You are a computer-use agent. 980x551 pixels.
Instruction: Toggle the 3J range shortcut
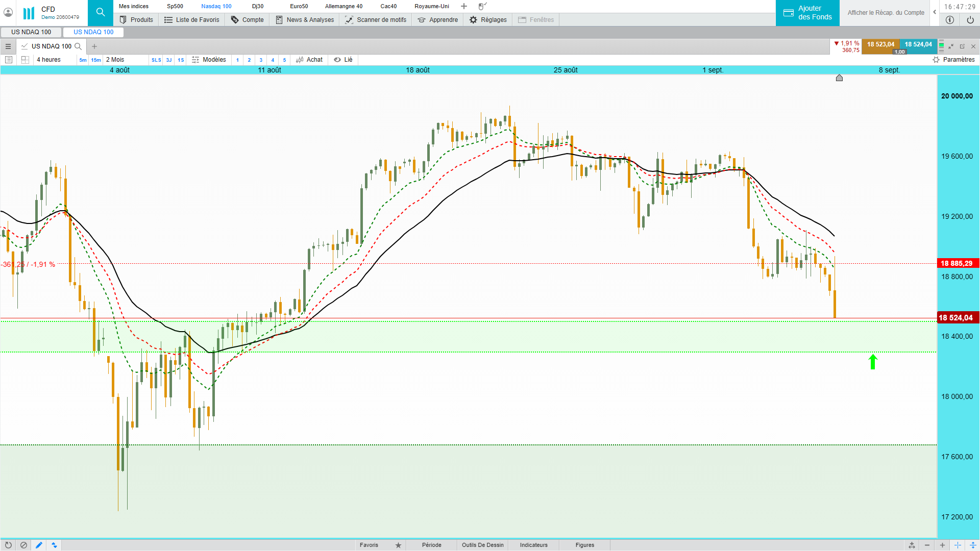pyautogui.click(x=169, y=60)
